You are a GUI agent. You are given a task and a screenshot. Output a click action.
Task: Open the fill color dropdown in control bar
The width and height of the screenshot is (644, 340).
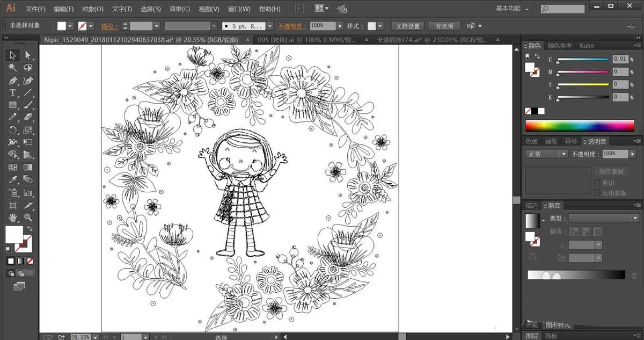(x=70, y=26)
